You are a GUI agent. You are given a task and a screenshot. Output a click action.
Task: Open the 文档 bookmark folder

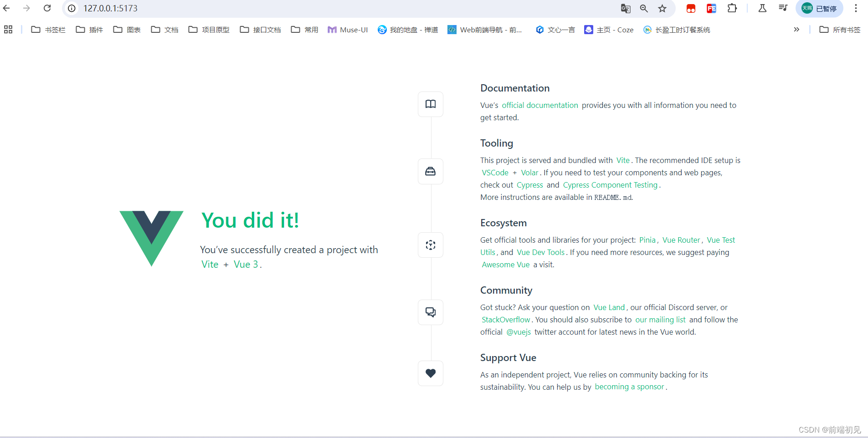pyautogui.click(x=164, y=30)
